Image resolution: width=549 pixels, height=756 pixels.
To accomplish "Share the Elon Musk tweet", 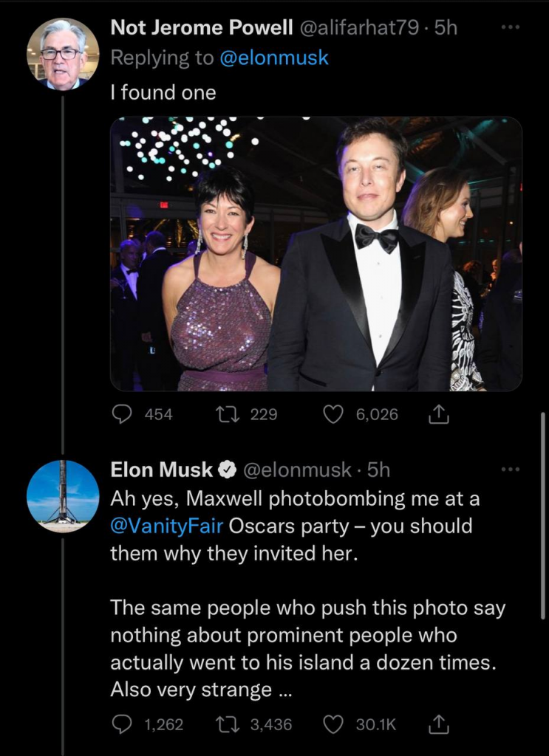I will pyautogui.click(x=439, y=725).
